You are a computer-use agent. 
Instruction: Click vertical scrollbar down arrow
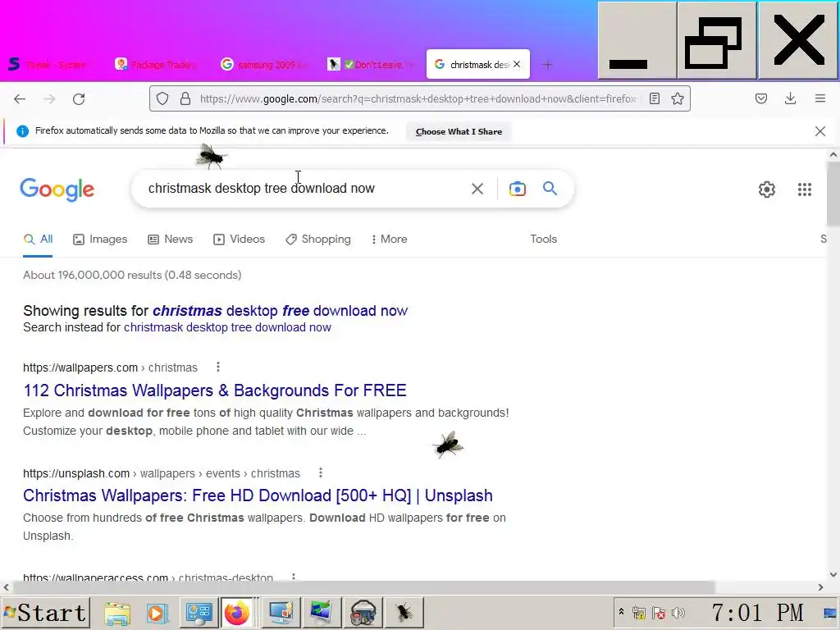833,574
